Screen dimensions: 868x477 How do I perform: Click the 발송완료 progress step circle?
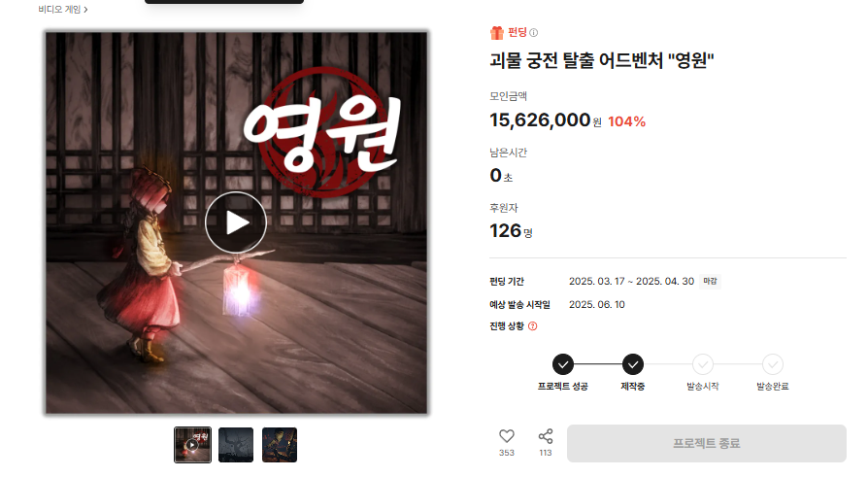(773, 364)
